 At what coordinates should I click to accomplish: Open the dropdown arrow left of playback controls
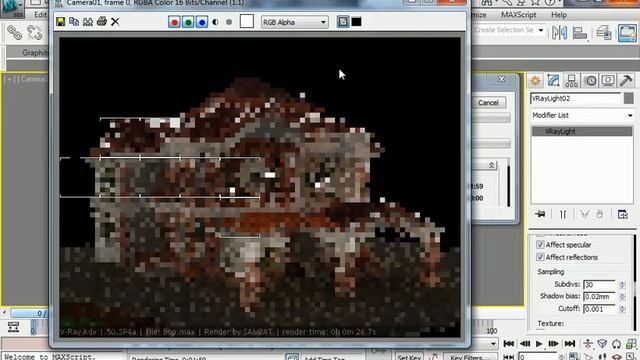pos(493,344)
